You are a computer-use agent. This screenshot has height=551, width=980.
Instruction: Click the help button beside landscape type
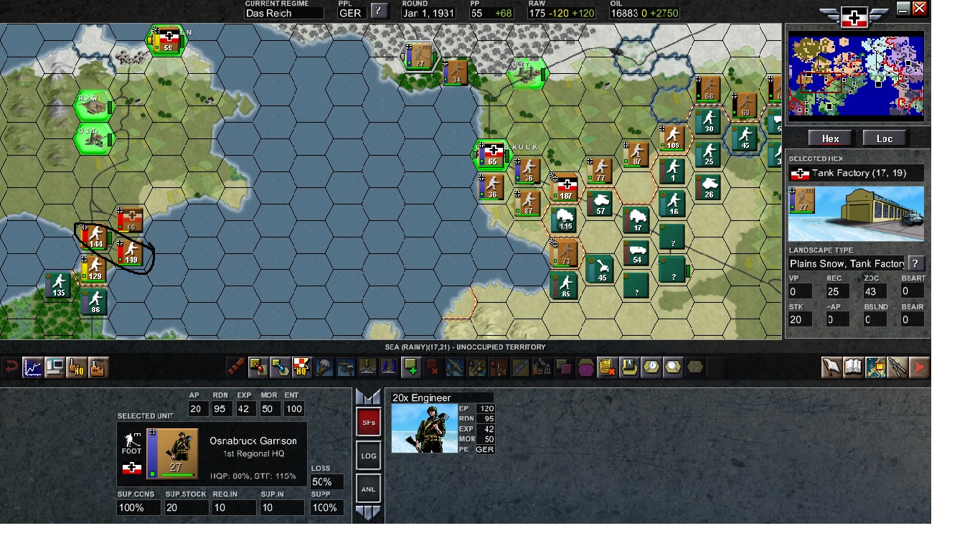(915, 263)
